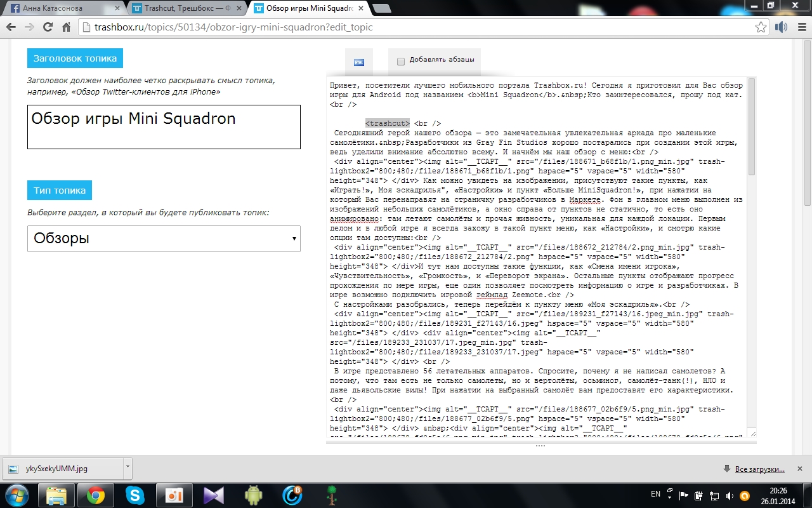812x508 pixels.
Task: Open the Android robot app in taskbar
Action: (253, 495)
